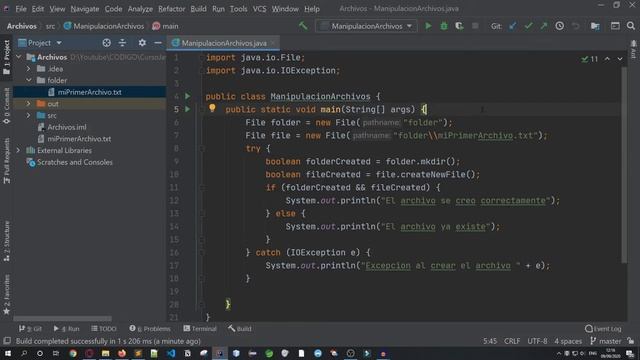The height and width of the screenshot is (360, 640).
Task: Open the master branch popup
Action: click(606, 341)
